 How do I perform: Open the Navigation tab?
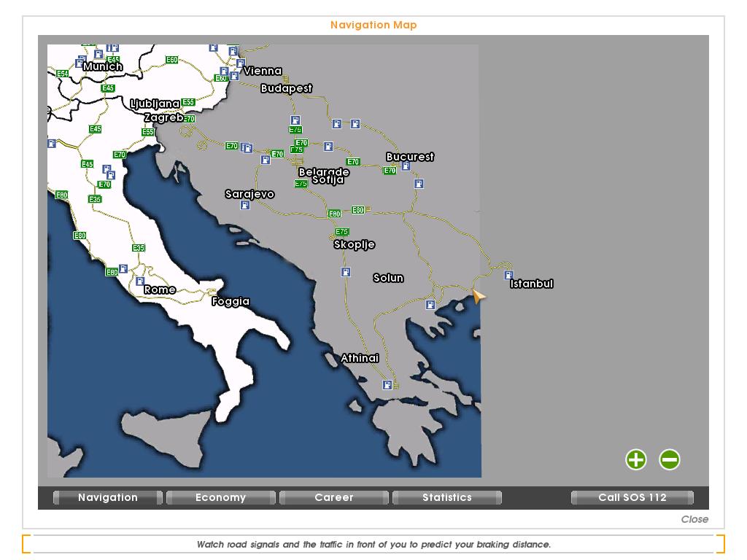point(108,497)
